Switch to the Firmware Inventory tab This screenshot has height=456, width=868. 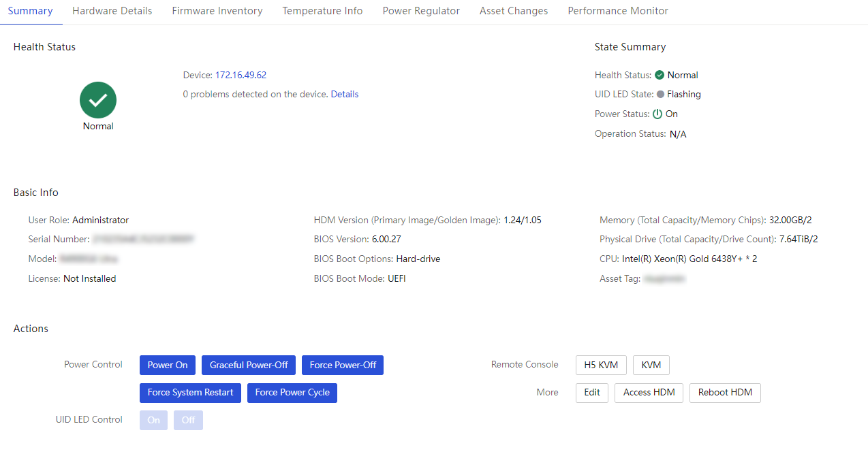pyautogui.click(x=217, y=11)
